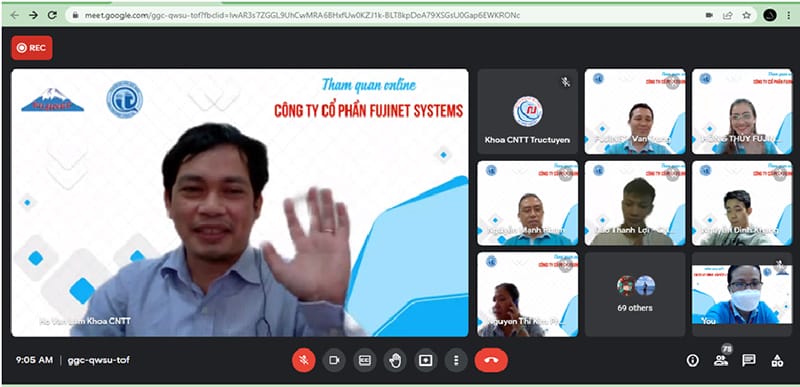Screen dimensions: 800x387
Task: Select the Nguyen Dinh participant tile
Action: point(742,203)
